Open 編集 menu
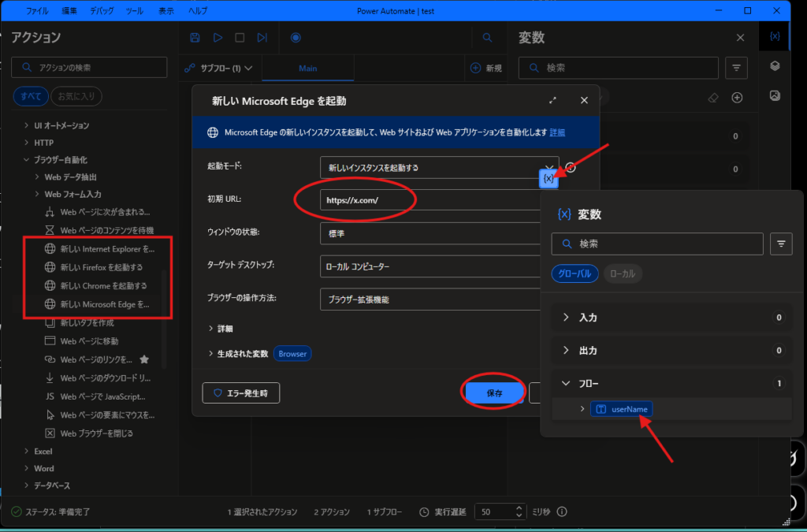The width and height of the screenshot is (807, 532). (x=69, y=11)
